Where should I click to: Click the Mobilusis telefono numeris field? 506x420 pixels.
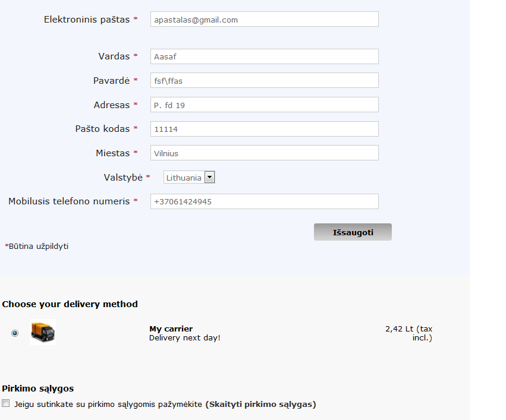pos(264,201)
